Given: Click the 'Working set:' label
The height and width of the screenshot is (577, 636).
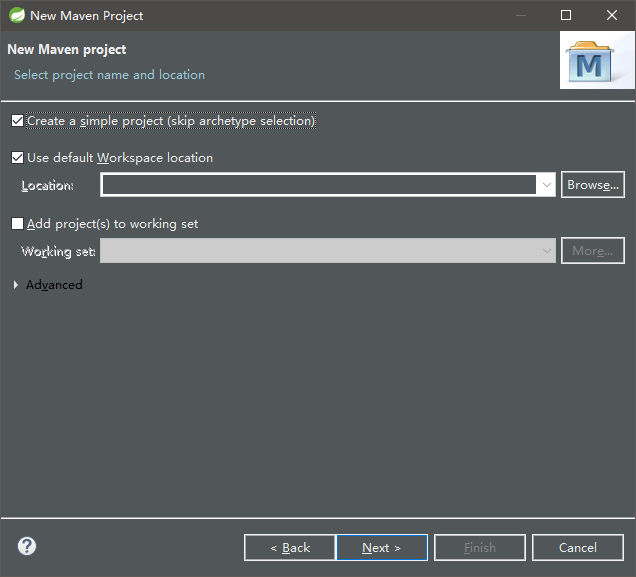Looking at the screenshot, I should coord(58,252).
